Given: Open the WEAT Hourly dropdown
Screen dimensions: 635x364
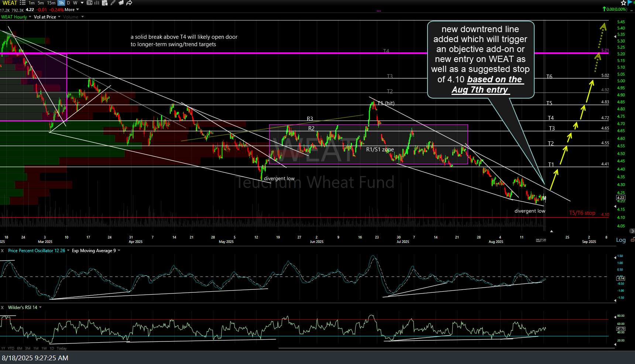Looking at the screenshot, I should tap(16, 17).
